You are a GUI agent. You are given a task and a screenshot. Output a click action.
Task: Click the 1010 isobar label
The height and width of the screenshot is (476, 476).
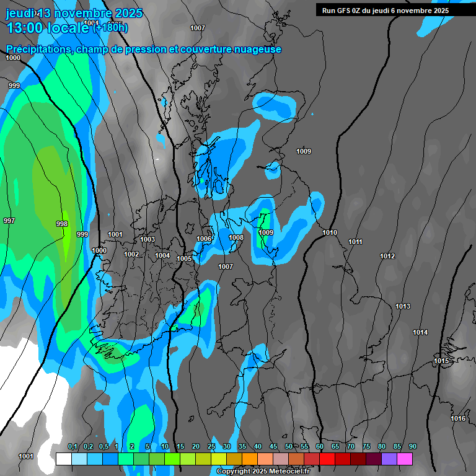[330, 233]
